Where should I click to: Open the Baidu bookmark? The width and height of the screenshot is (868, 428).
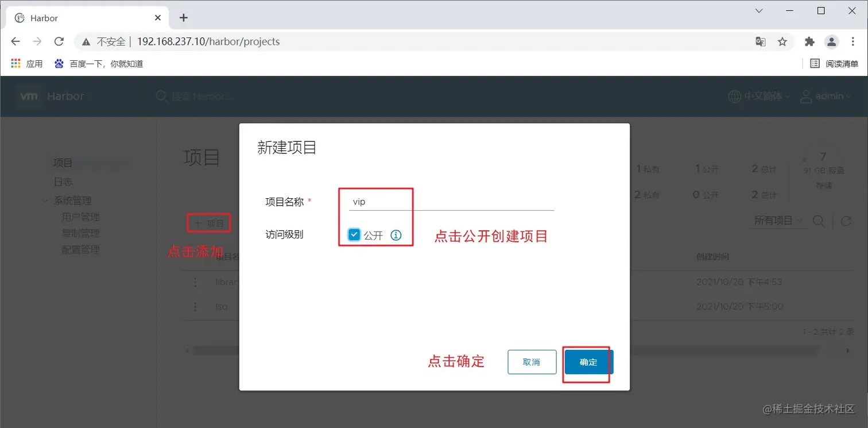click(x=98, y=64)
